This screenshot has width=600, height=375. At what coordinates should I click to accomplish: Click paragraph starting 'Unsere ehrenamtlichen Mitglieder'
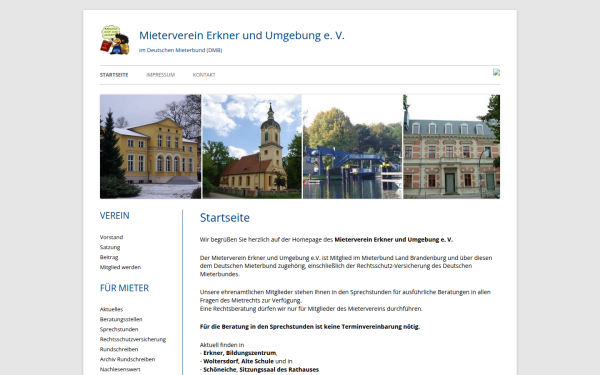click(345, 296)
